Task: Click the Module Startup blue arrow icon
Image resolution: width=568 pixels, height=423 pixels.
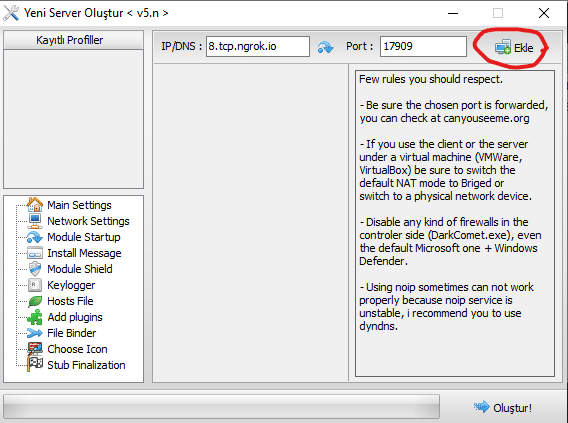Action: pyautogui.click(x=35, y=237)
